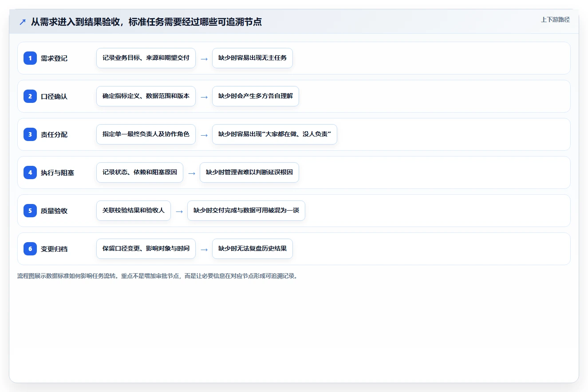The height and width of the screenshot is (392, 588).
Task: Click the arrow icon beside the title
Action: point(23,22)
